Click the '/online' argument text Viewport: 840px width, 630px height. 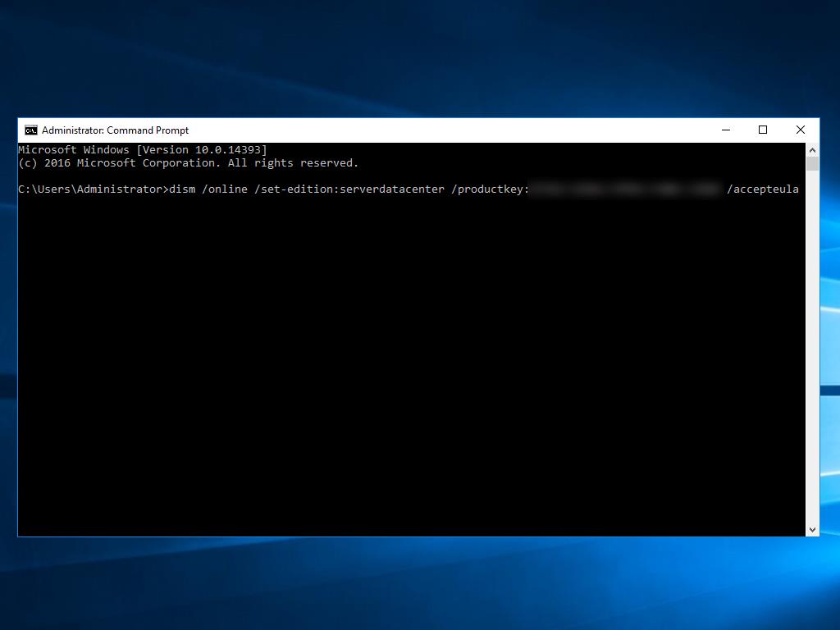pyautogui.click(x=225, y=189)
